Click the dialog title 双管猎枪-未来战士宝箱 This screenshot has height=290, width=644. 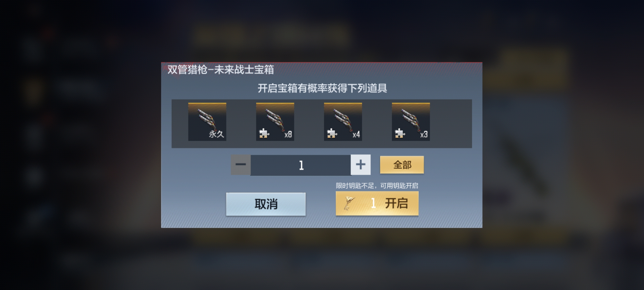[x=221, y=70]
